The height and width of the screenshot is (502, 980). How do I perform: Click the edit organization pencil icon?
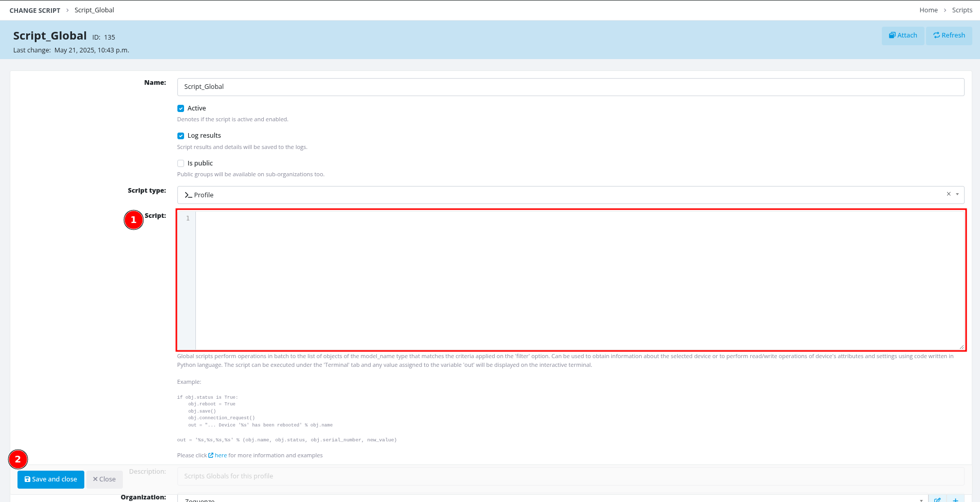tap(937, 499)
